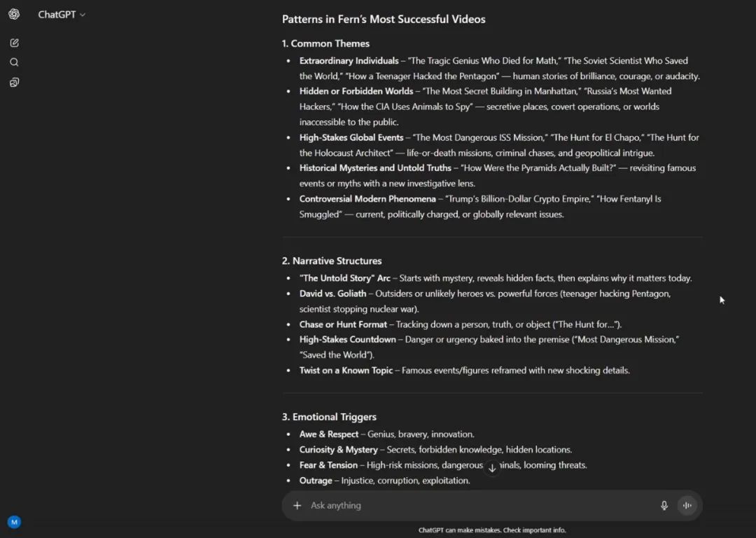Click the "Curiosity & Mystery" bullet item
Image resolution: width=756 pixels, height=538 pixels.
coord(339,450)
